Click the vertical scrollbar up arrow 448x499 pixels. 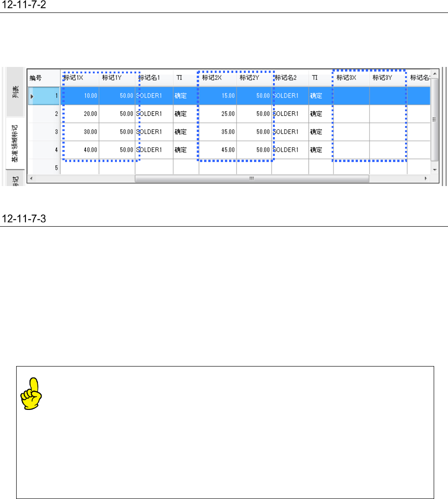435,73
